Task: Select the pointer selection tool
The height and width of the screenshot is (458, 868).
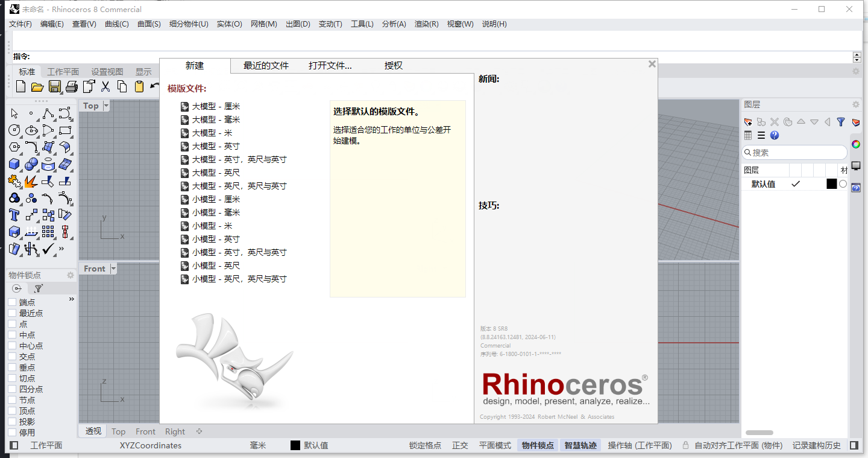Action: coord(14,113)
